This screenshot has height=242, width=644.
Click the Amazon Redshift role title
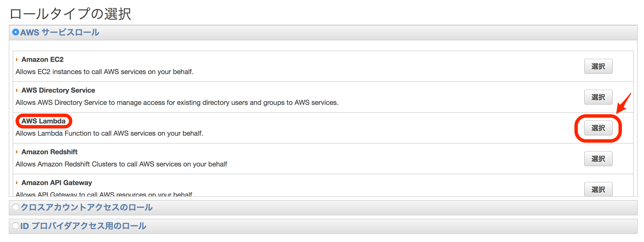pos(49,152)
